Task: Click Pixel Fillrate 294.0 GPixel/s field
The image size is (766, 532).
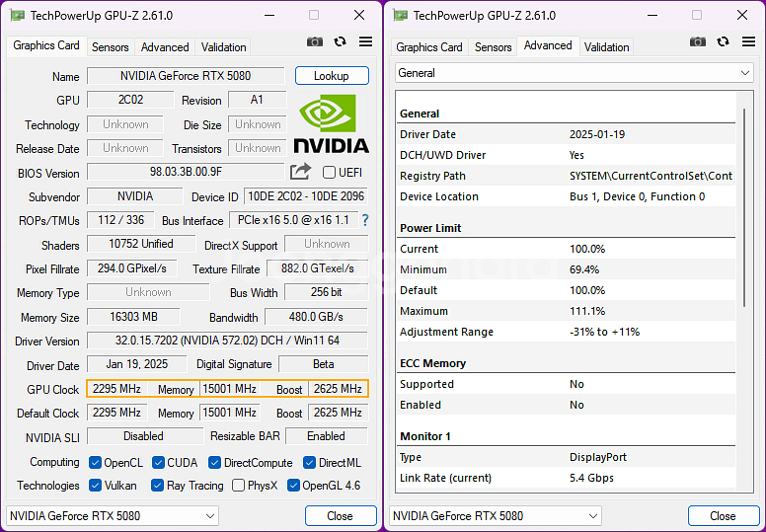Action: click(x=132, y=268)
